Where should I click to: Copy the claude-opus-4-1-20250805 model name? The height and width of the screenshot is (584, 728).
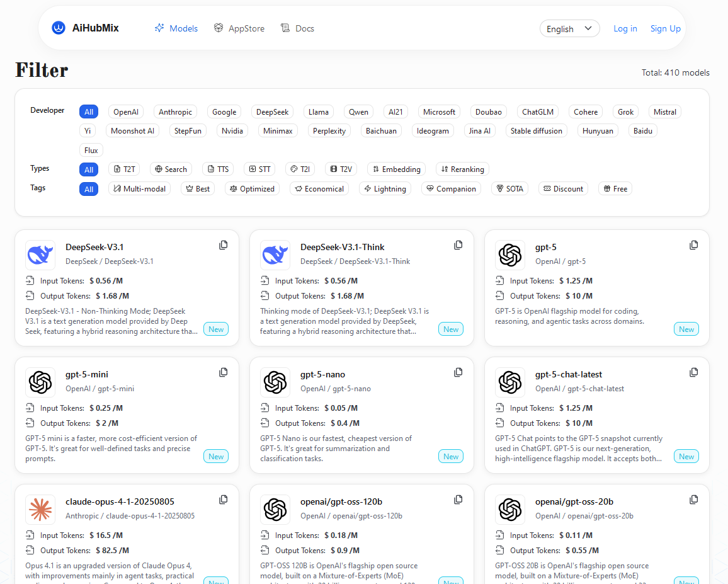pos(224,500)
